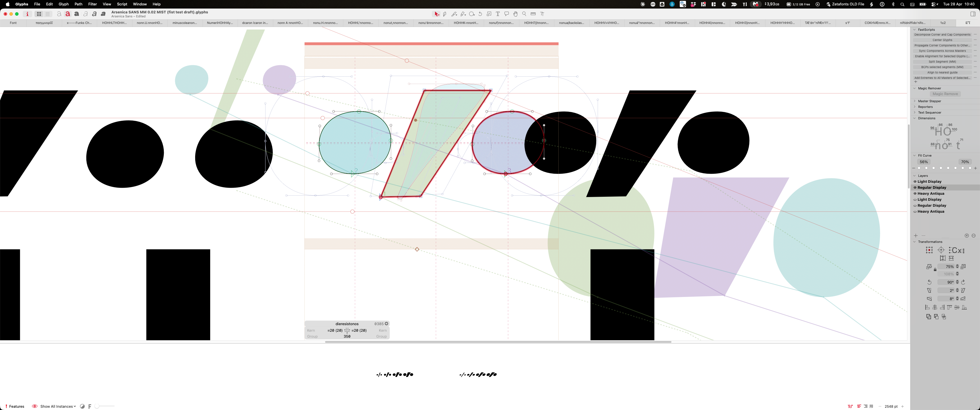Viewport: 980px width, 410px height.
Task: Collapse the FastScripts section
Action: point(914,30)
